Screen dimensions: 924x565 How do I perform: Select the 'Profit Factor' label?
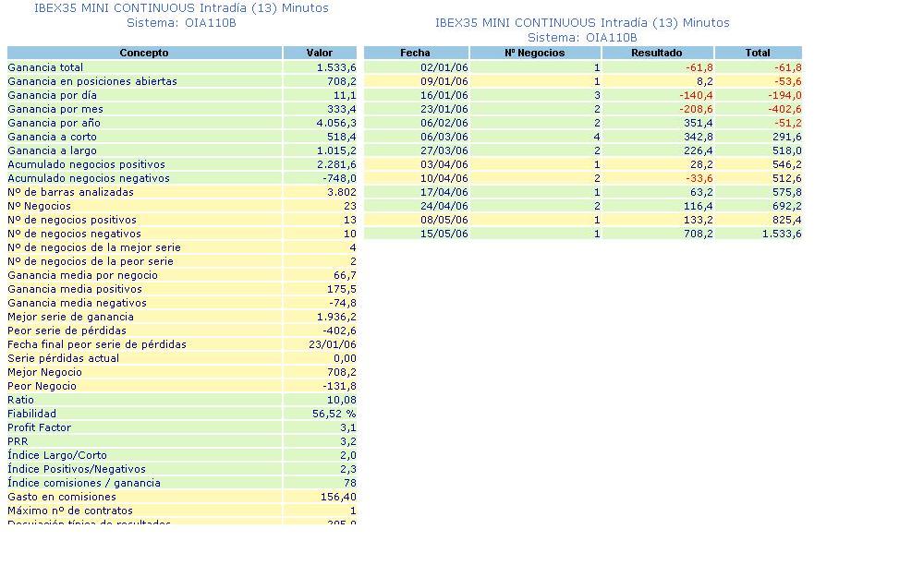[x=40, y=427]
